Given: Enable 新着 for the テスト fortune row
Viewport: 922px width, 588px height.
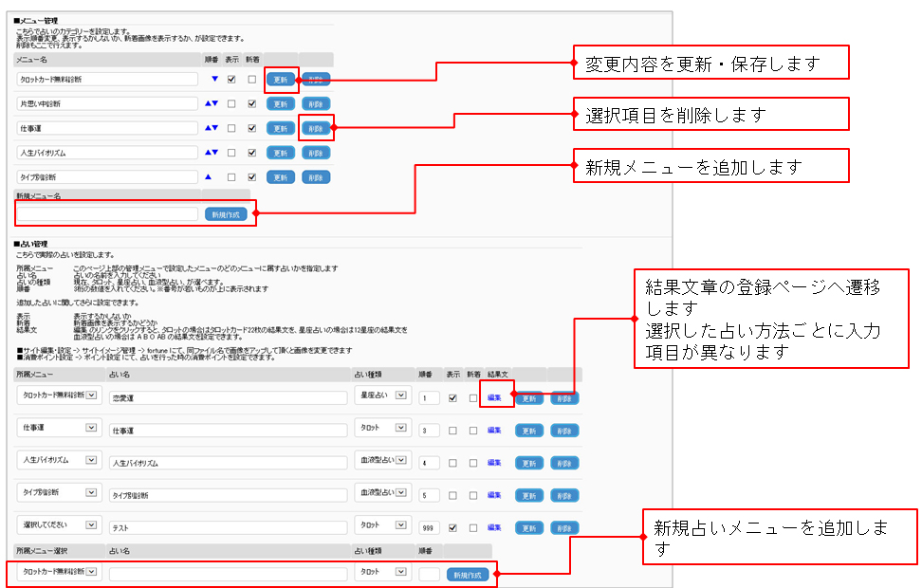Looking at the screenshot, I should point(472,527).
